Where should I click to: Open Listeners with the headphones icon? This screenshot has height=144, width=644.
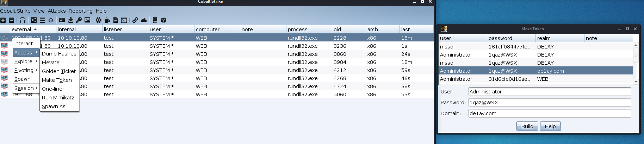(x=23, y=20)
